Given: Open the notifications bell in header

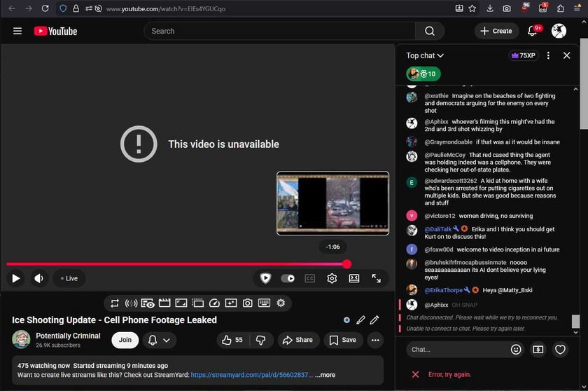Looking at the screenshot, I should (533, 31).
